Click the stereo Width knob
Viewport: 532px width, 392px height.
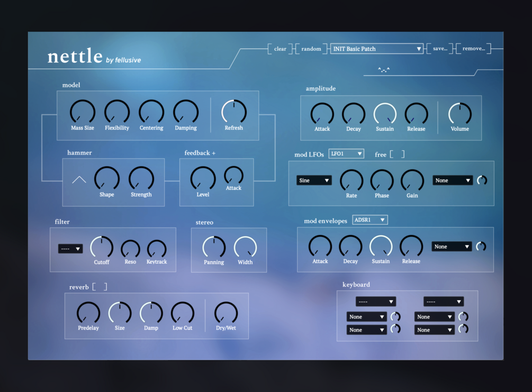tap(245, 247)
